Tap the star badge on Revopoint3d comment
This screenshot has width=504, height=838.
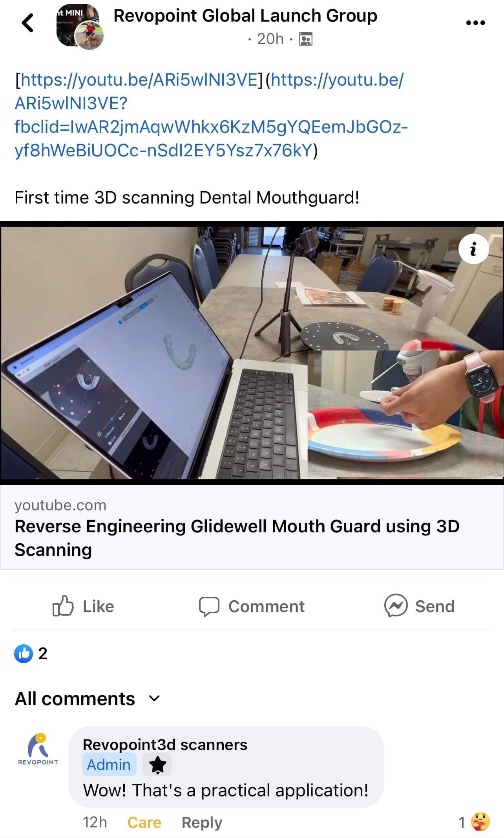[x=157, y=765]
